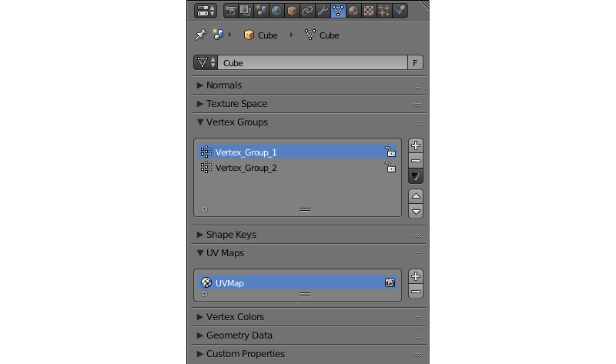Click the Cube mesh name field
The image size is (616, 364).
pyautogui.click(x=312, y=63)
